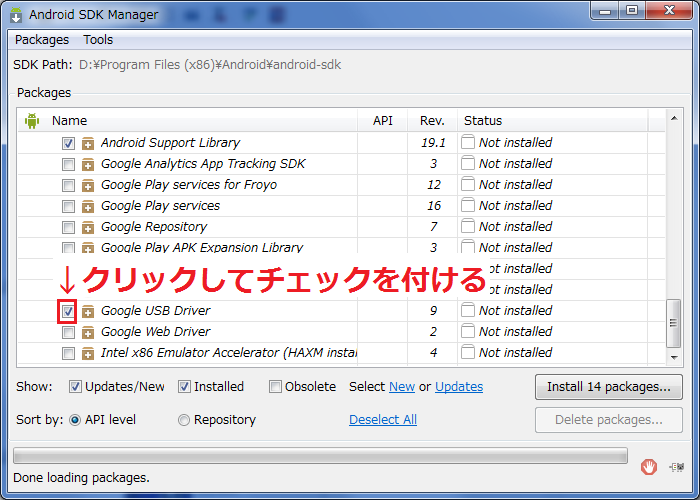Open the Packages menu
The height and width of the screenshot is (500, 700).
[42, 40]
